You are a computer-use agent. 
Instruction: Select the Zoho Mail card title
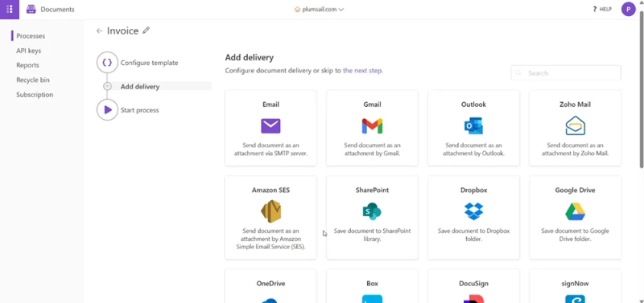[x=575, y=104]
